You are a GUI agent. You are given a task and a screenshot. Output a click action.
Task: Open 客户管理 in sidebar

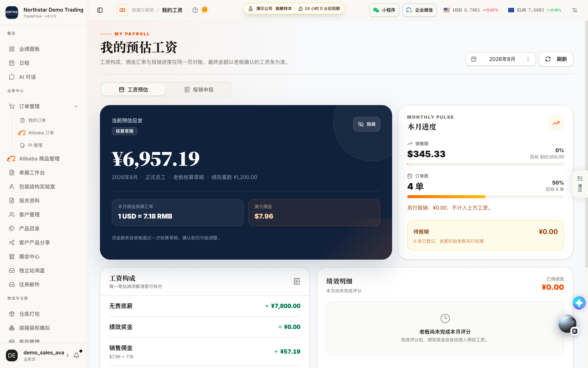pyautogui.click(x=44, y=215)
